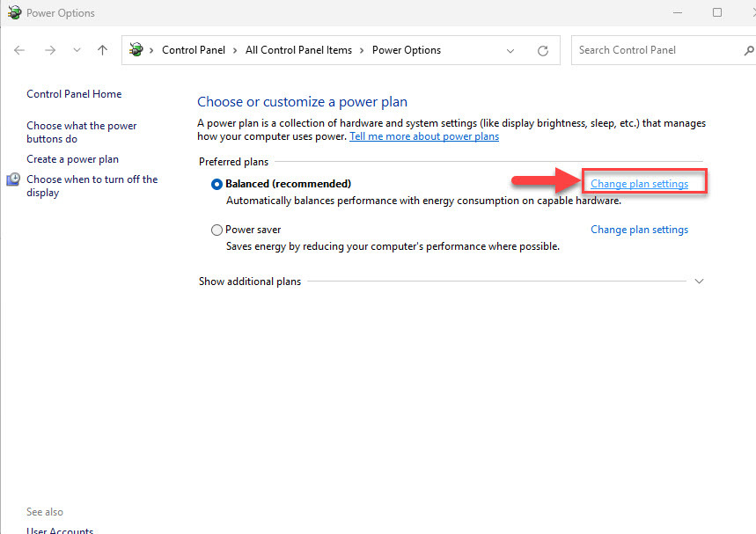This screenshot has width=756, height=534.
Task: Click the address bar Control Panel icon
Action: (x=136, y=50)
